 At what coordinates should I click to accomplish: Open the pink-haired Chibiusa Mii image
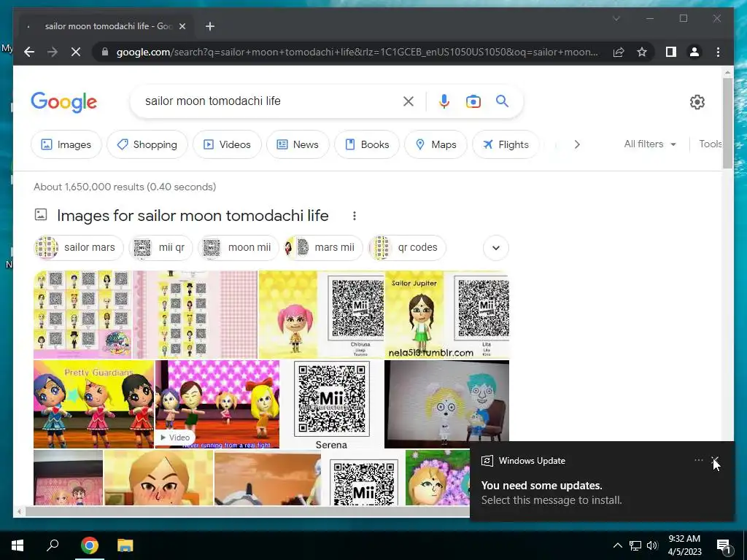(x=321, y=314)
